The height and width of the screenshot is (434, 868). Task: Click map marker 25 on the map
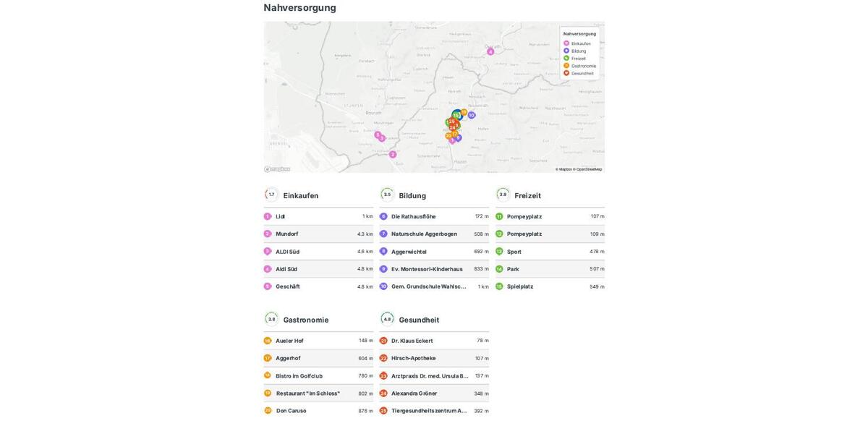click(x=451, y=122)
